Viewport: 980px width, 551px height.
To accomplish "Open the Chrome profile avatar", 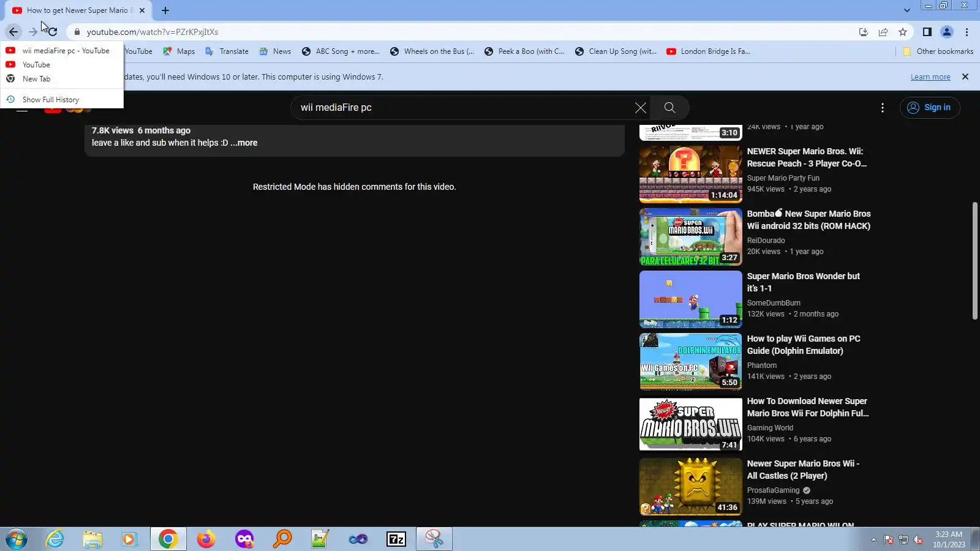I will 947,32.
